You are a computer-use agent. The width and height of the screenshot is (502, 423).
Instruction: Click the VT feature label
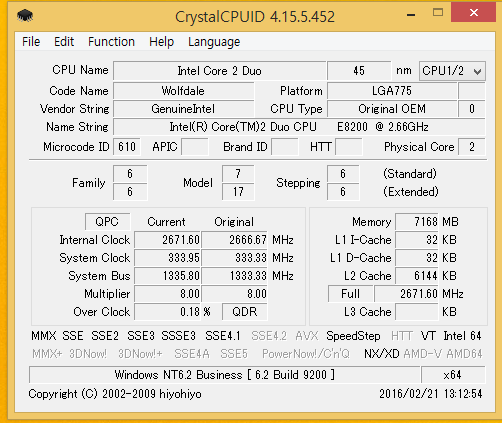pos(428,336)
